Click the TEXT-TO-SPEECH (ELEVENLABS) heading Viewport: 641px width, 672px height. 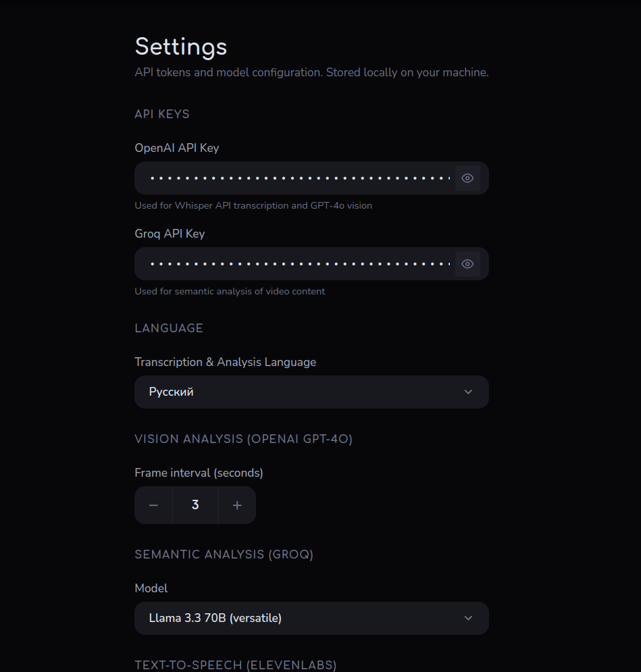click(x=234, y=665)
